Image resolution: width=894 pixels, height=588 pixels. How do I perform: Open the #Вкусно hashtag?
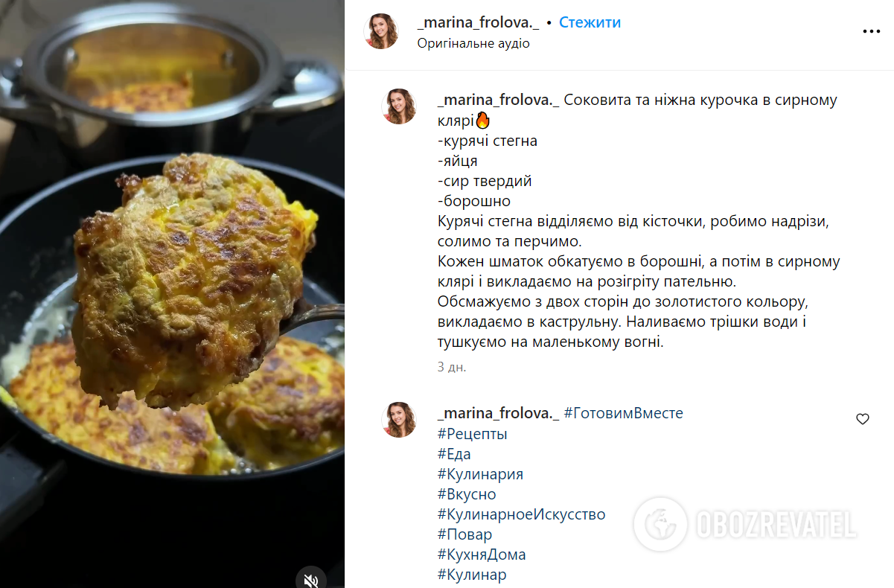point(467,493)
